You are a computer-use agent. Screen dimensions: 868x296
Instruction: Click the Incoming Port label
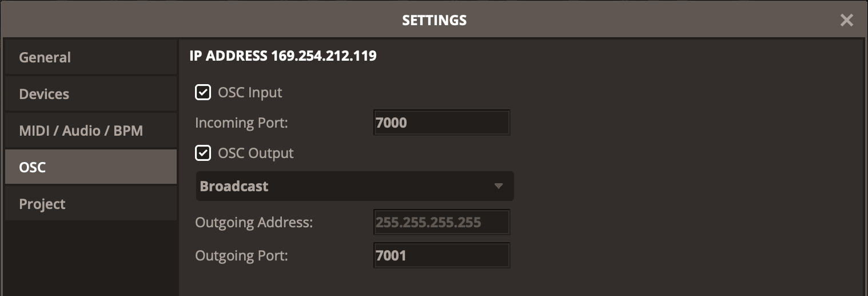(241, 123)
